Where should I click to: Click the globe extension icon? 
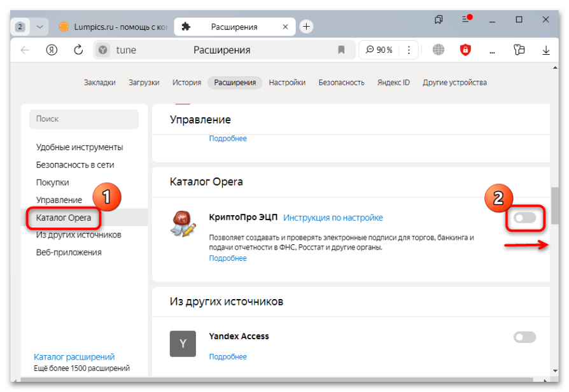point(439,50)
